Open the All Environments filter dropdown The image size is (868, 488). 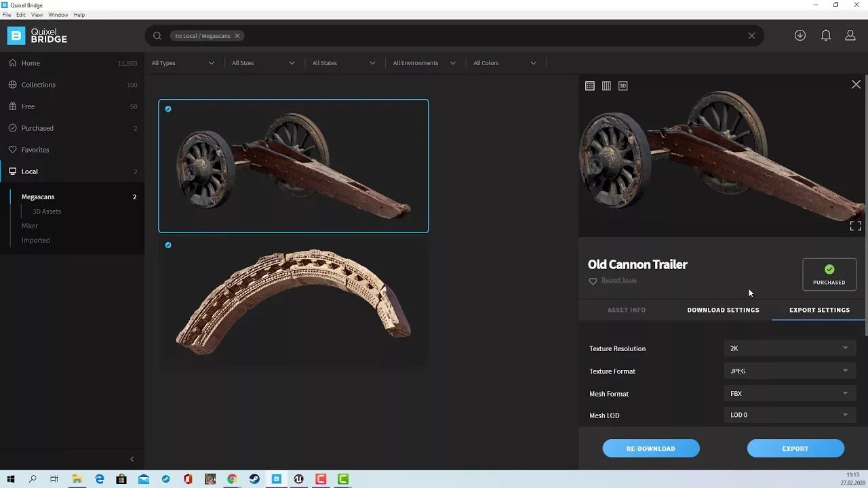[424, 63]
